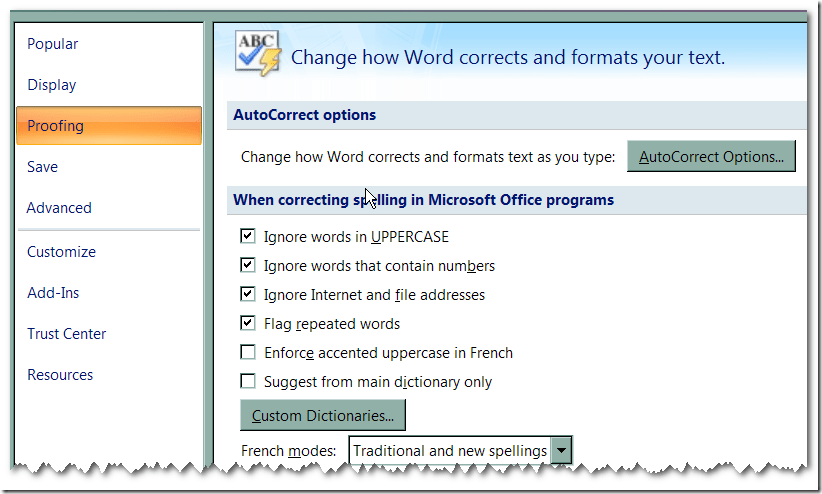Viewport: 822px width, 494px height.
Task: Check Suggest from main dictionary only
Action: [248, 382]
